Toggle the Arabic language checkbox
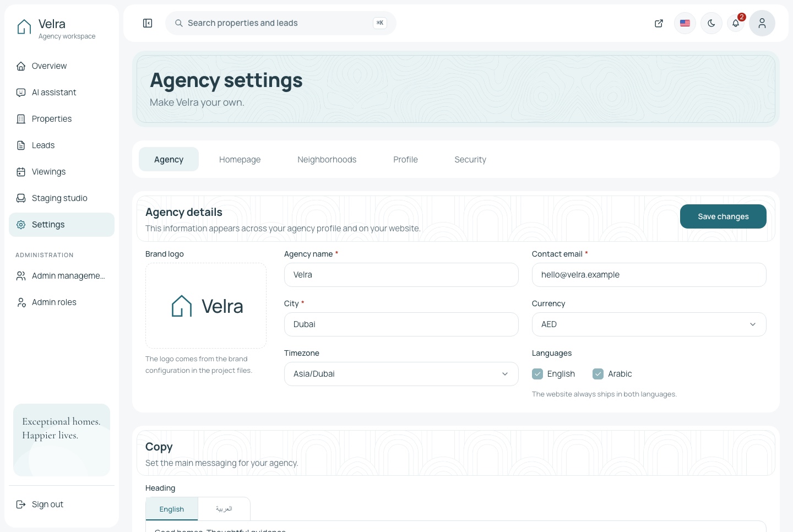Viewport: 793px width, 532px height. click(598, 374)
